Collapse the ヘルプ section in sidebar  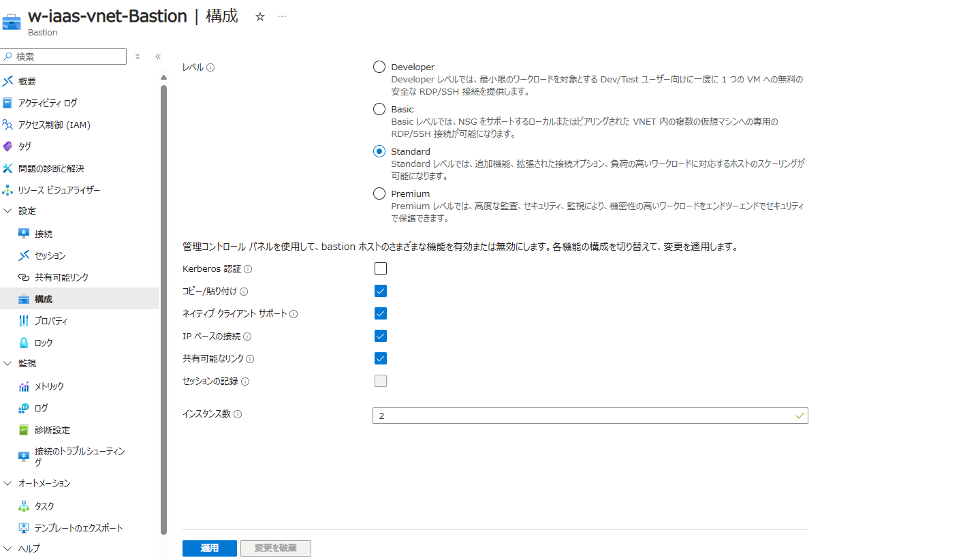[x=7, y=548]
